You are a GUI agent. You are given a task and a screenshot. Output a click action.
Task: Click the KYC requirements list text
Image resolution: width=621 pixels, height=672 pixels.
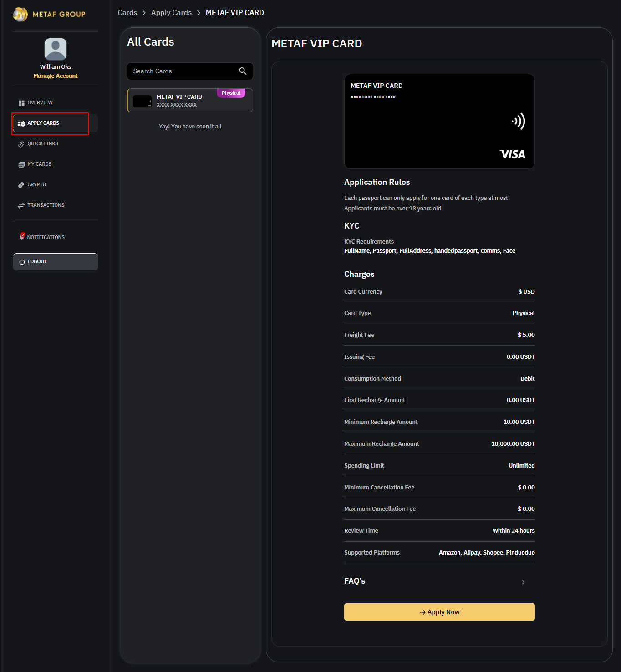[430, 251]
